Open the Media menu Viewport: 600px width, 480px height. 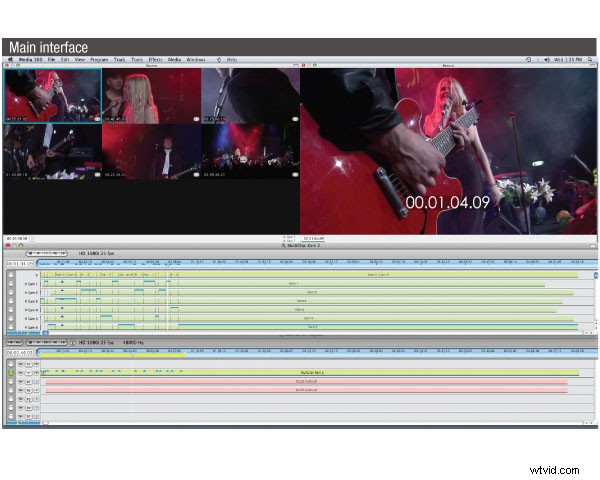pos(174,60)
